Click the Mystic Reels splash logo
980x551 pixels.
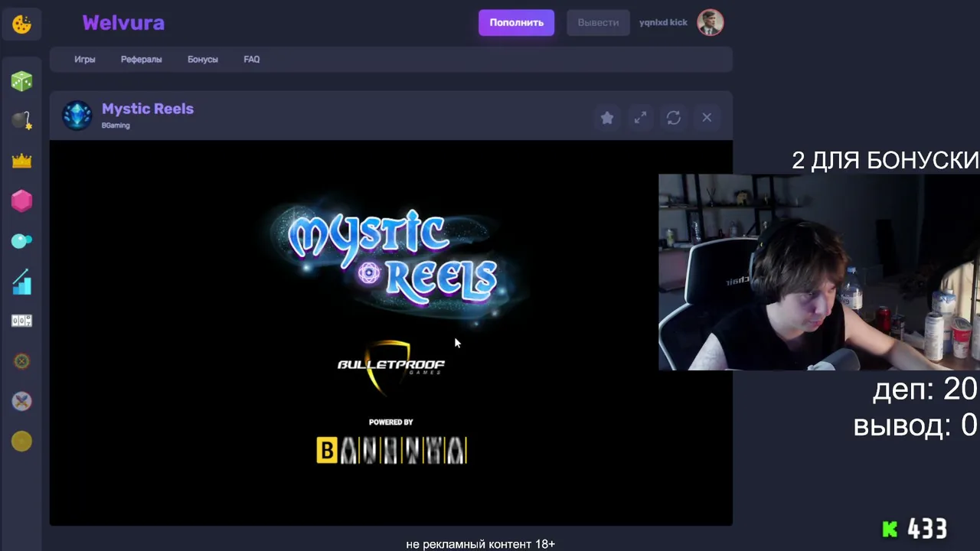[x=394, y=257]
